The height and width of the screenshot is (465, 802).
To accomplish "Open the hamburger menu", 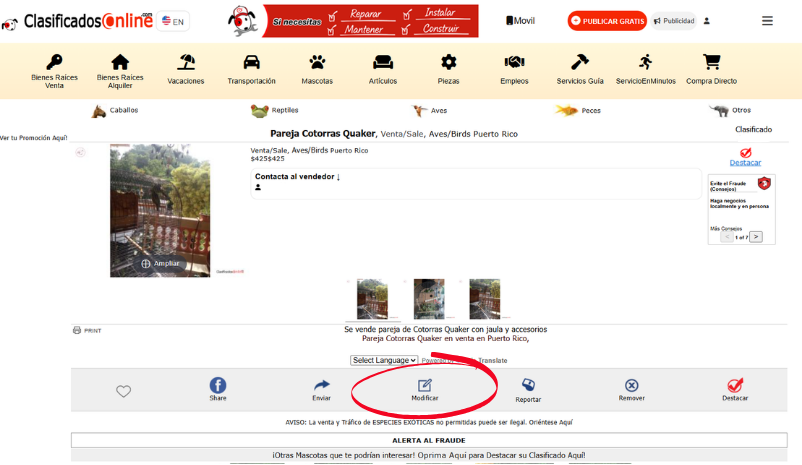I will pos(767,21).
